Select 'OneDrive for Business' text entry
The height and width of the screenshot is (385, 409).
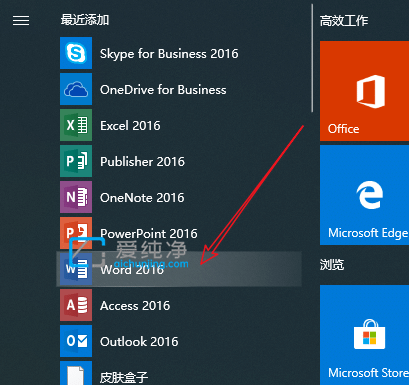pyautogui.click(x=163, y=90)
